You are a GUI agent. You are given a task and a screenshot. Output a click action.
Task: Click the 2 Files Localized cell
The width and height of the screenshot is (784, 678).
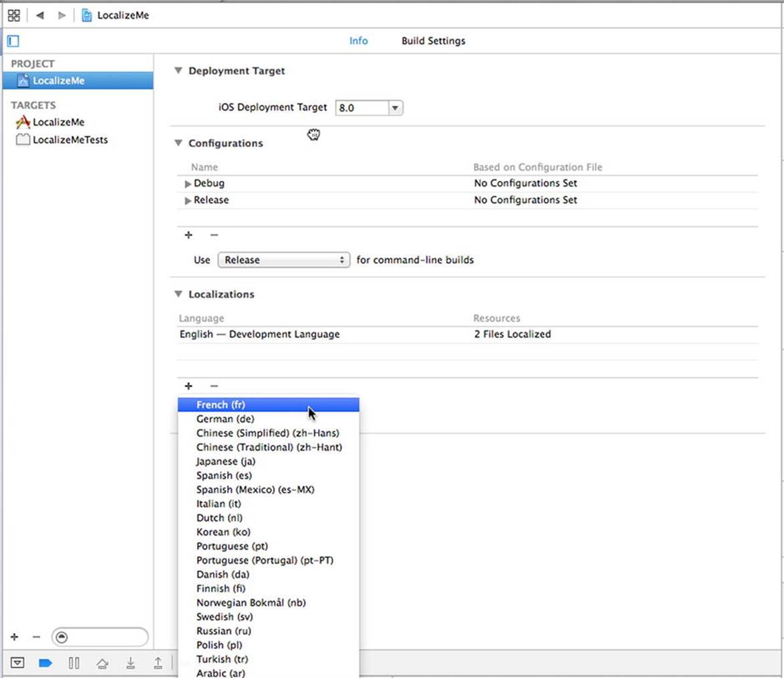513,334
